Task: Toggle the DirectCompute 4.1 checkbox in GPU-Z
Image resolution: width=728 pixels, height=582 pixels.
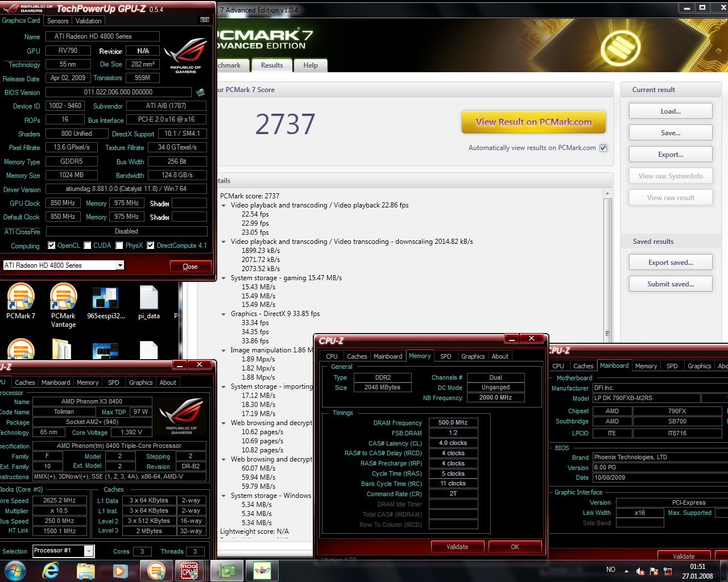Action: (x=151, y=246)
